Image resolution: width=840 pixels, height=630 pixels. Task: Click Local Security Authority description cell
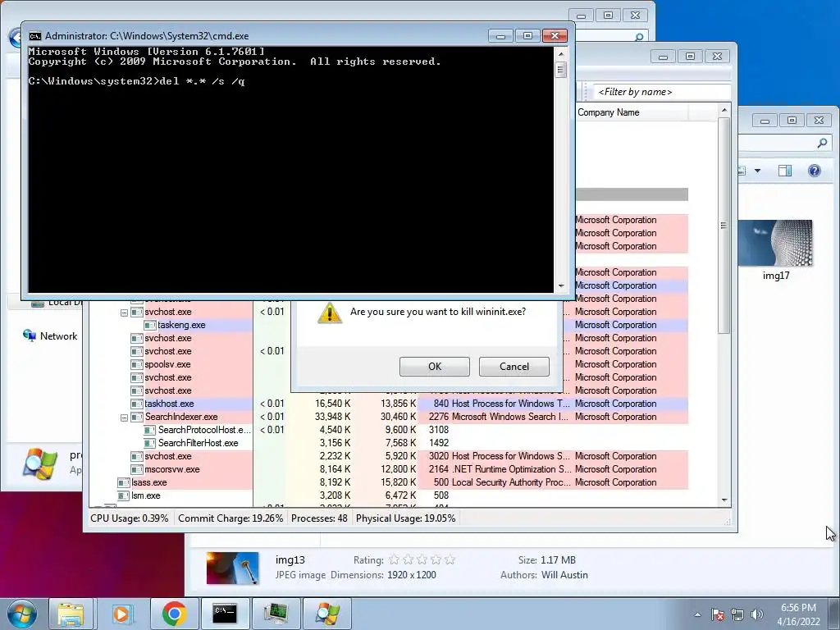pyautogui.click(x=511, y=482)
